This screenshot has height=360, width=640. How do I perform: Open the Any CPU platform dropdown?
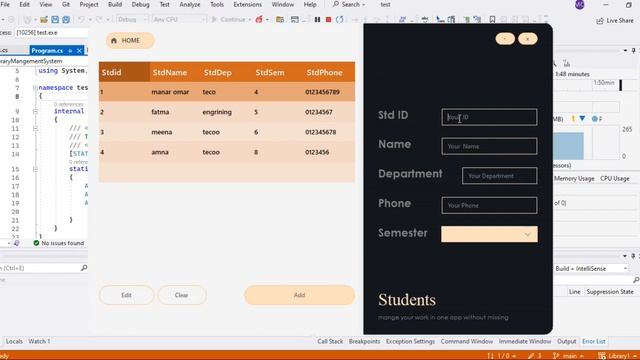click(x=179, y=19)
